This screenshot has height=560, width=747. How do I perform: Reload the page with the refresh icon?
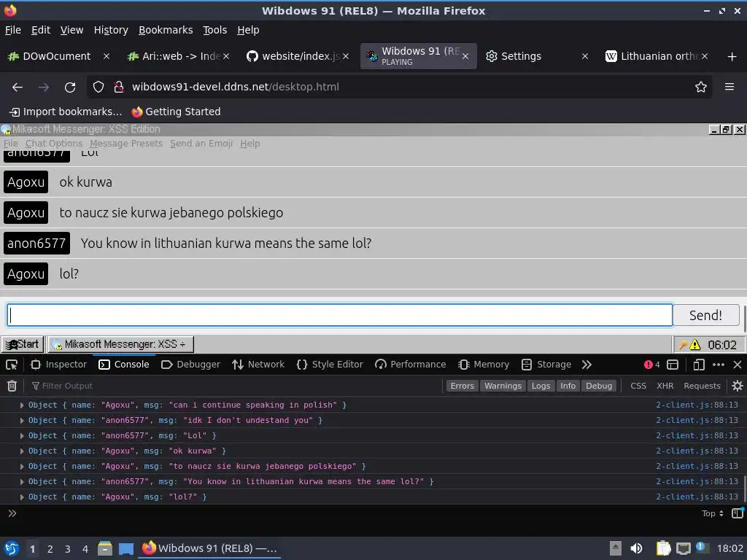70,87
